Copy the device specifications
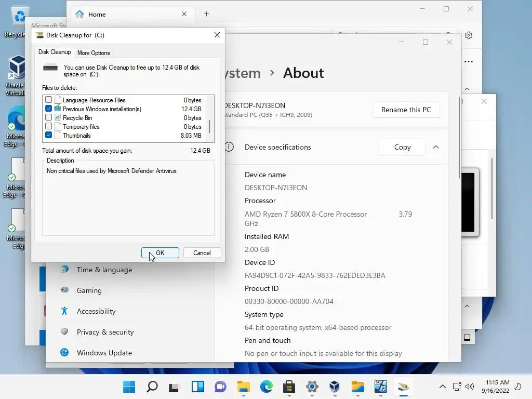The image size is (532, 399). (x=402, y=147)
